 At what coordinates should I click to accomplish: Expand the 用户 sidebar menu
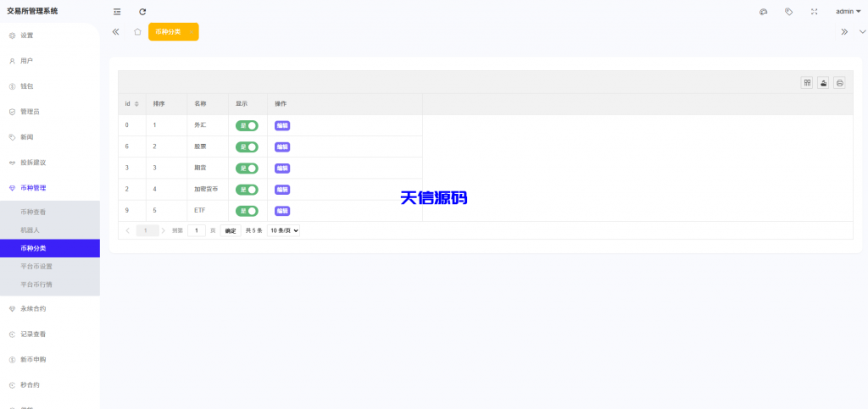pyautogui.click(x=50, y=61)
